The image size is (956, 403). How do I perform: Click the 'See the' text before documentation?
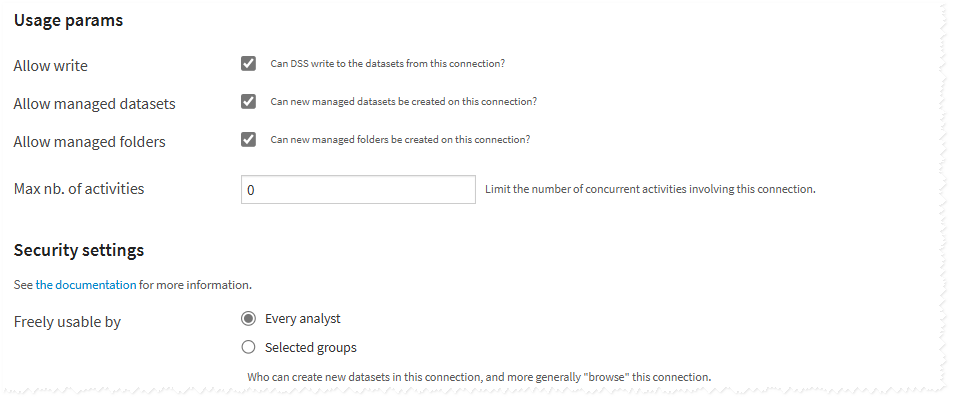pyautogui.click(x=33, y=285)
